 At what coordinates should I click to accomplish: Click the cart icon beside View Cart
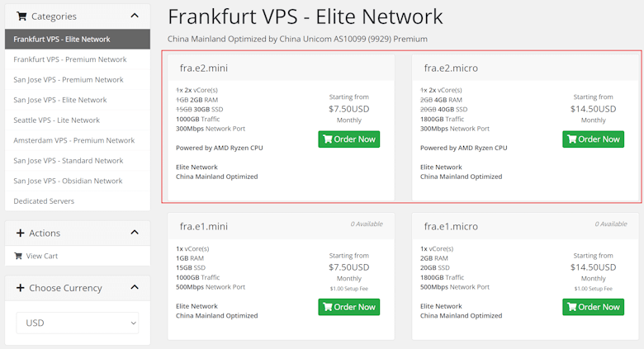(18, 256)
